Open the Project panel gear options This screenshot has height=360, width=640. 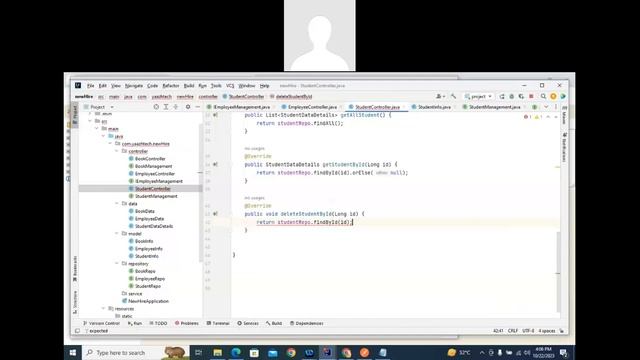click(188, 107)
